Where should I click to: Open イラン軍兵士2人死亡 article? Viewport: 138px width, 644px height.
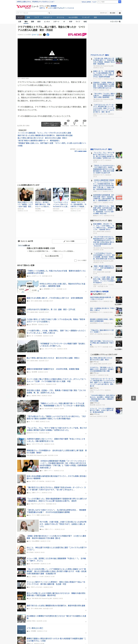[x=35, y=628]
